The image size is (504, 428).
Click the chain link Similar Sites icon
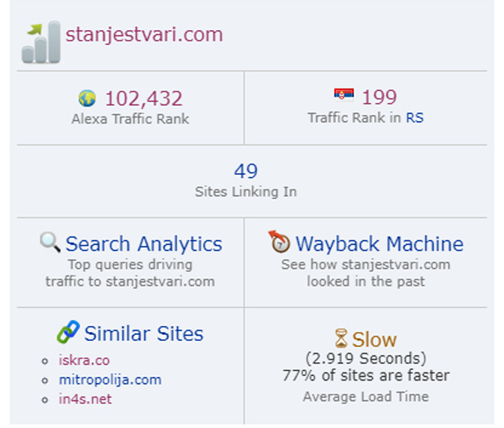pyautogui.click(x=68, y=332)
